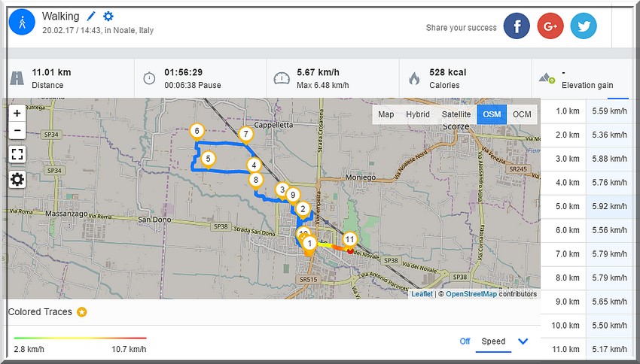Viewport: 640px width, 364px height.
Task: Click the flame calories icon
Action: (x=414, y=78)
